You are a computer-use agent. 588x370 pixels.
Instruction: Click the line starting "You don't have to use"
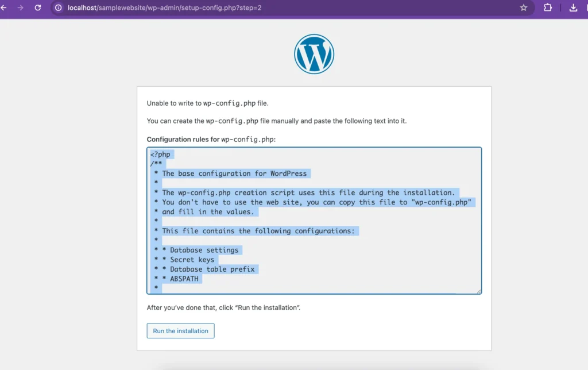coord(317,202)
